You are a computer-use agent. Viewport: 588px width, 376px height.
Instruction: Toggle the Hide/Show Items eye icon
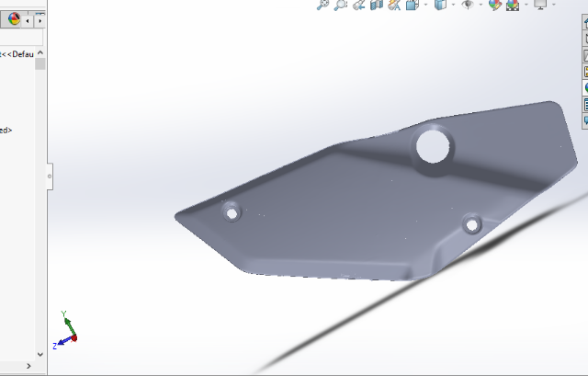[468, 5]
